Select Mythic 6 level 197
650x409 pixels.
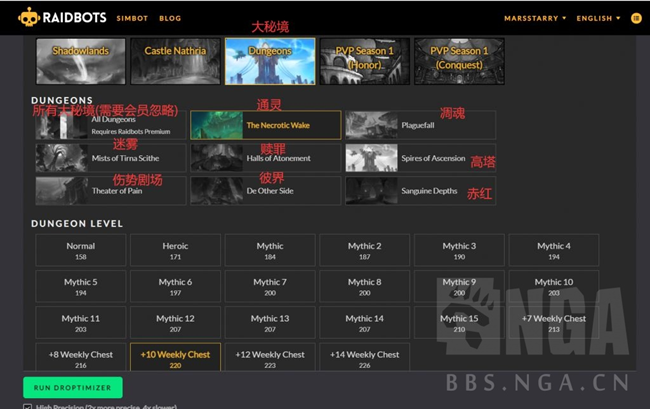tap(175, 286)
